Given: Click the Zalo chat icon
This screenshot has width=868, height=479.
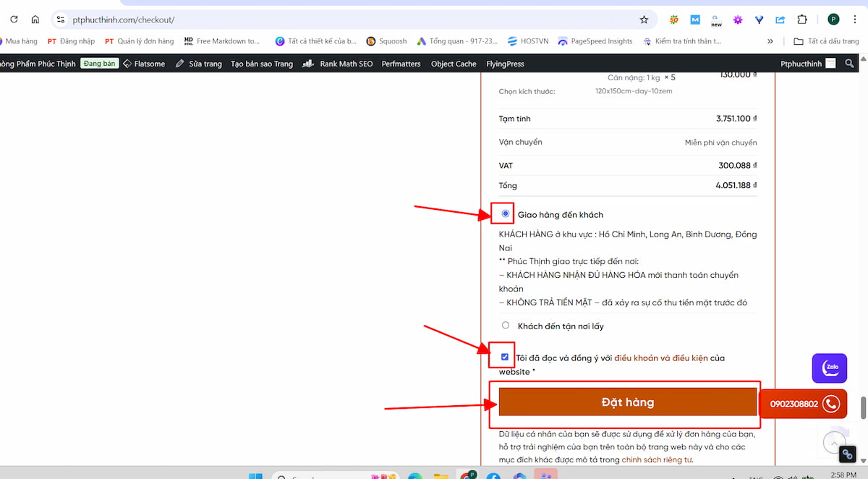Looking at the screenshot, I should pyautogui.click(x=829, y=368).
